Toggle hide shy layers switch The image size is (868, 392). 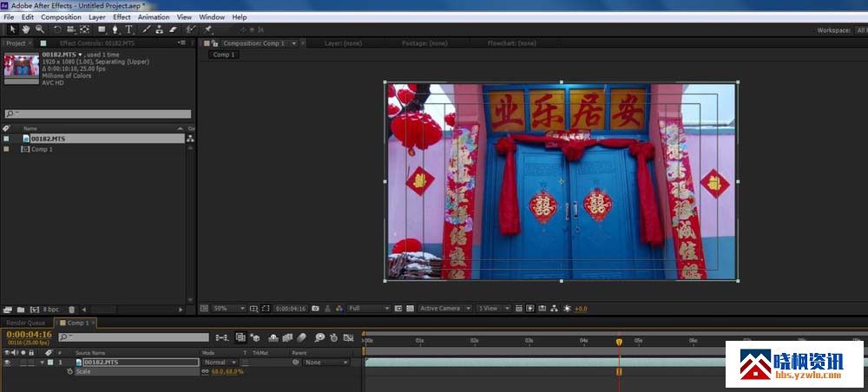pyautogui.click(x=273, y=337)
